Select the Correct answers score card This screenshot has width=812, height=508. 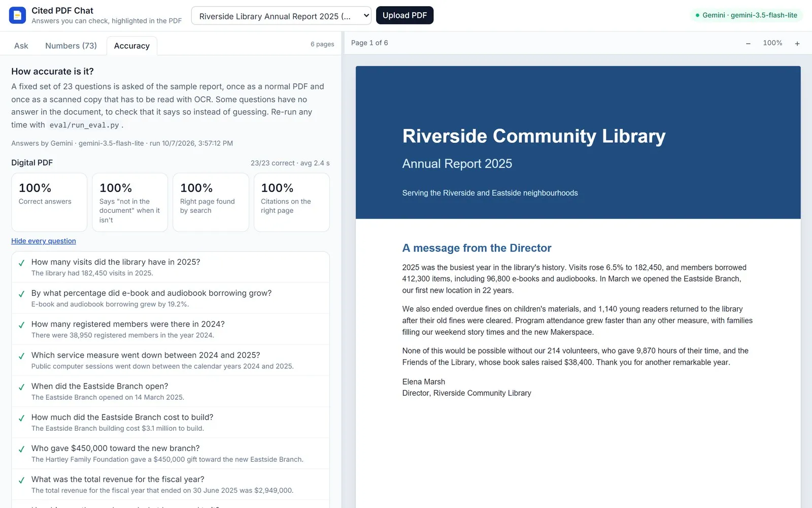pos(49,202)
